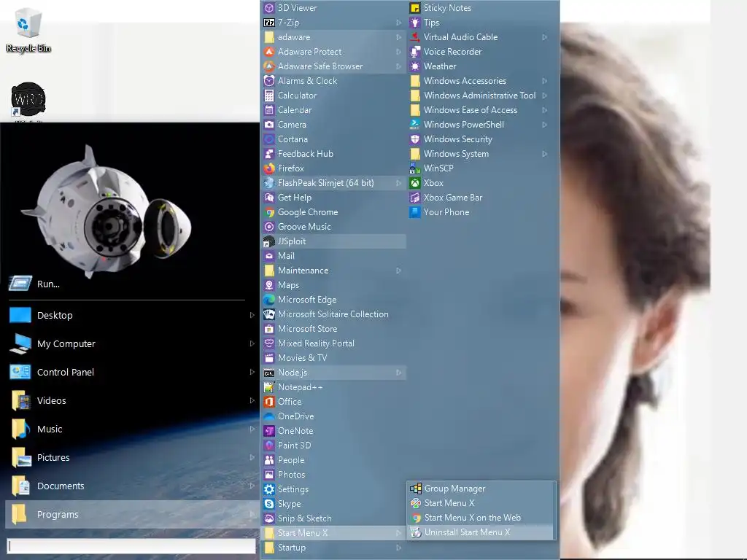Expand the 7-Zip submenu arrow

point(398,23)
